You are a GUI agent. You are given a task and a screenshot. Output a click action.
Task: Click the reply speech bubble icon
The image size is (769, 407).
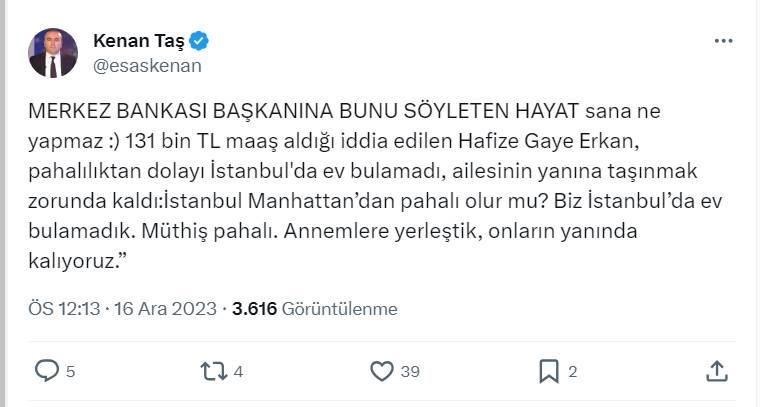47,371
